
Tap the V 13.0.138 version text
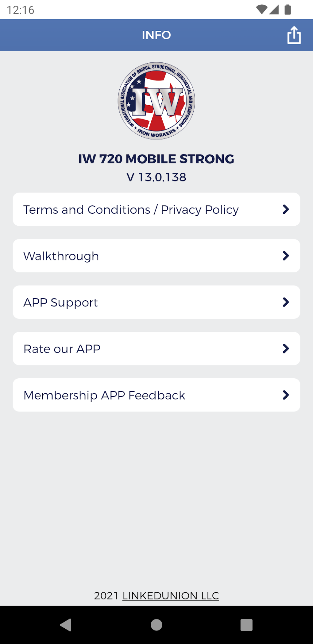(156, 177)
